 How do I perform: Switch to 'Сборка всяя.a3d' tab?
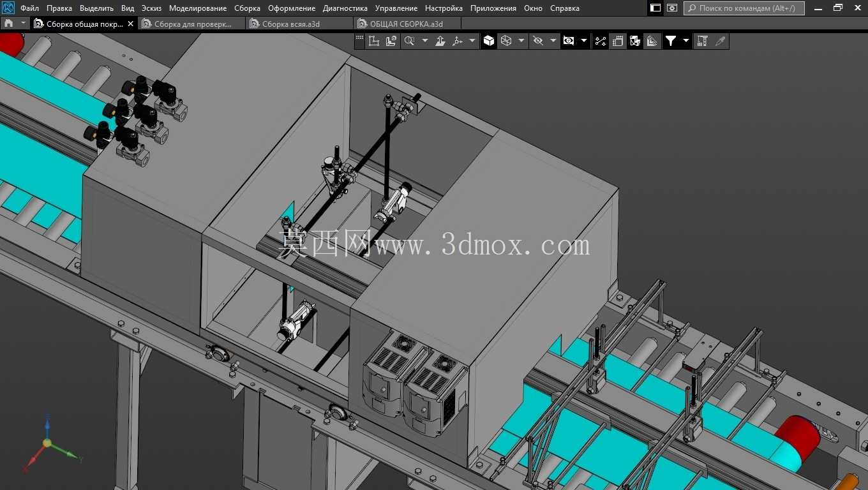point(299,24)
